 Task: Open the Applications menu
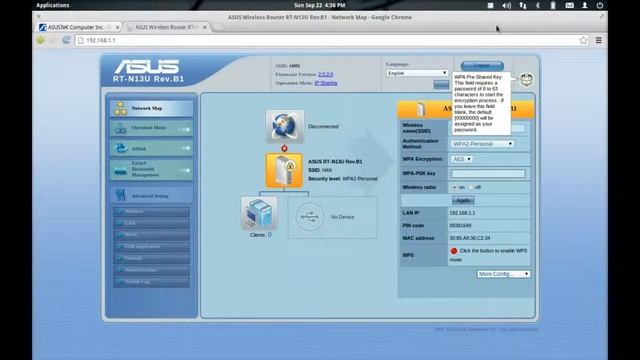coord(53,5)
